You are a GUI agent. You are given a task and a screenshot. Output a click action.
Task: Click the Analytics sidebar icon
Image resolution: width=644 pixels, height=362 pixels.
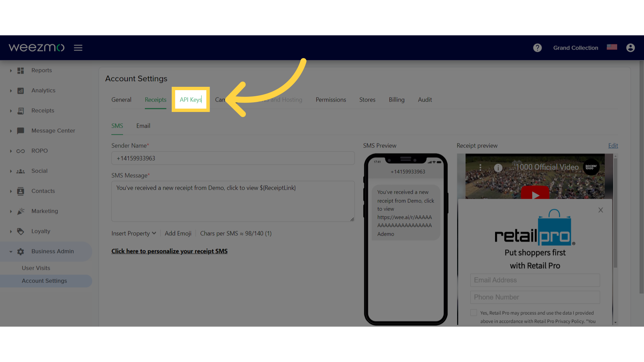[20, 90]
